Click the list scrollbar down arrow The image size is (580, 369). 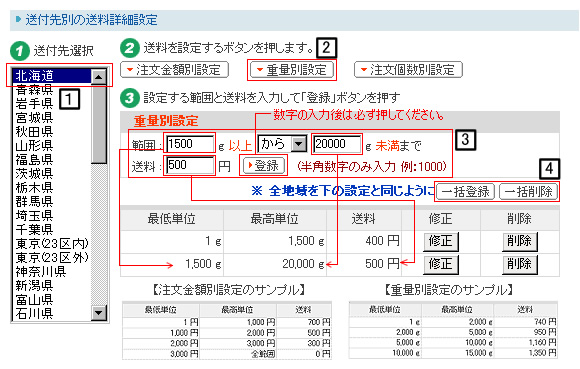[x=99, y=313]
